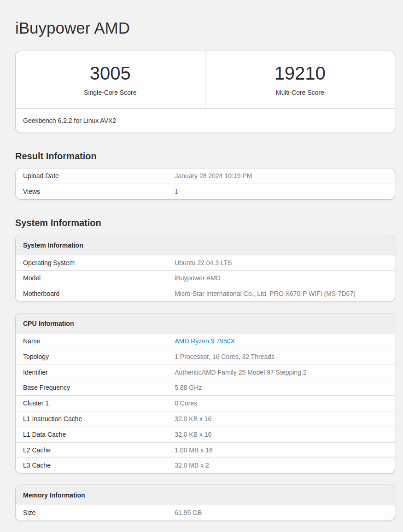Click the 3005 single-core score number

[x=110, y=74]
